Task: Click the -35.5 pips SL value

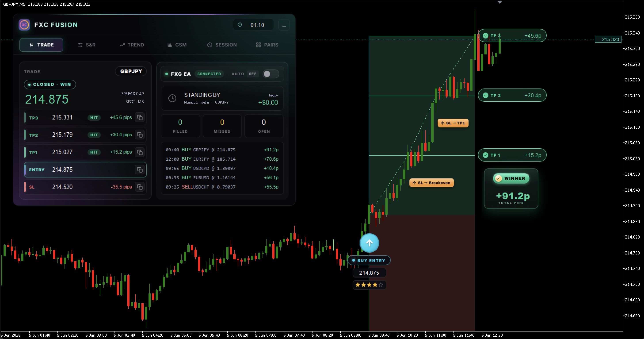Action: tap(121, 187)
